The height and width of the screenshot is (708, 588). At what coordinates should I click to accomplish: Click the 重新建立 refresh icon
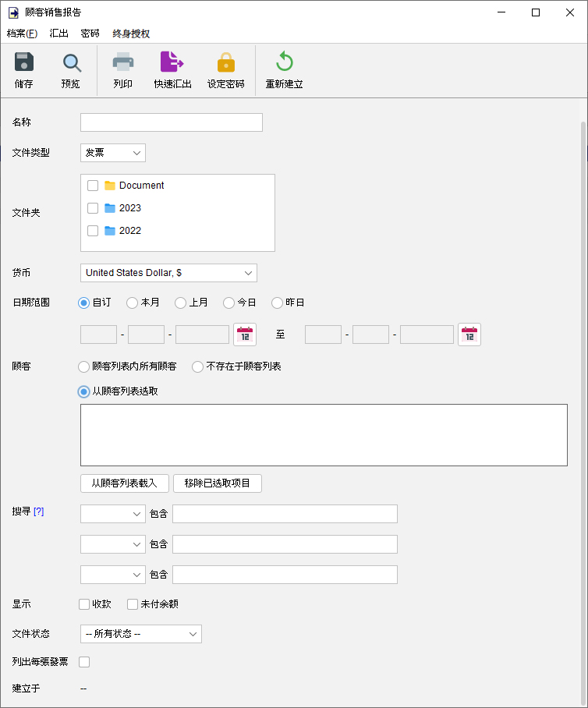[284, 62]
